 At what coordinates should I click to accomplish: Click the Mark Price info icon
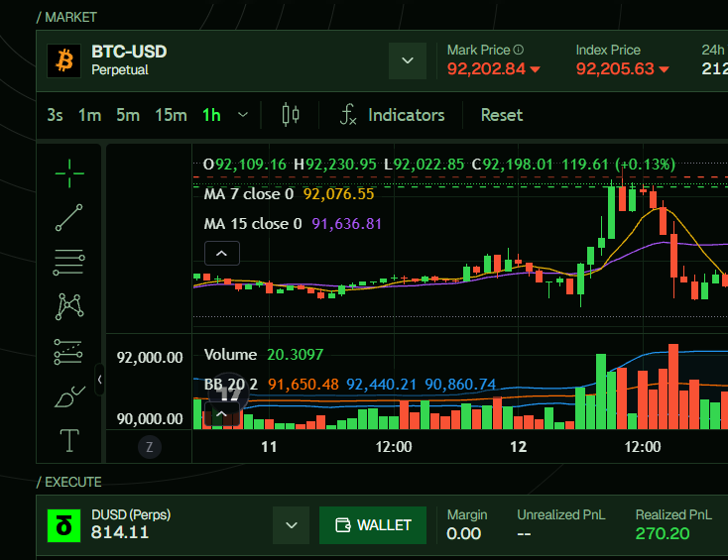point(519,50)
